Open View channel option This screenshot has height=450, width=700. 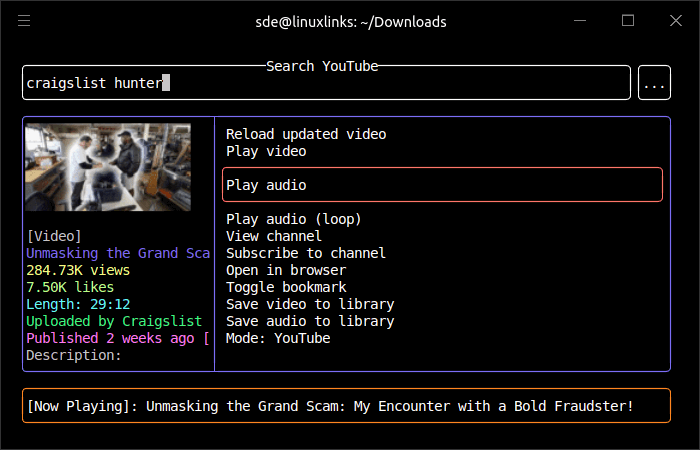tap(274, 236)
